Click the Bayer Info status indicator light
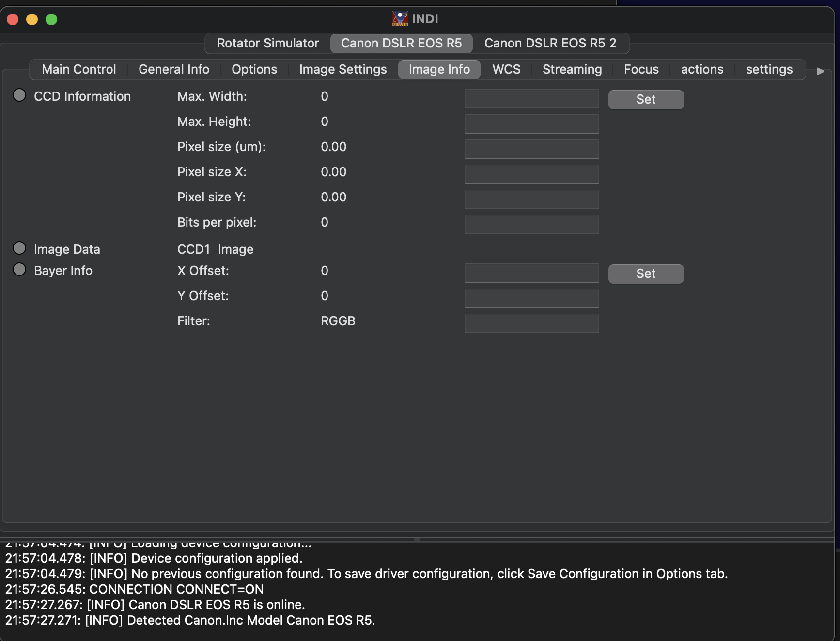This screenshot has width=840, height=641. tap(19, 270)
